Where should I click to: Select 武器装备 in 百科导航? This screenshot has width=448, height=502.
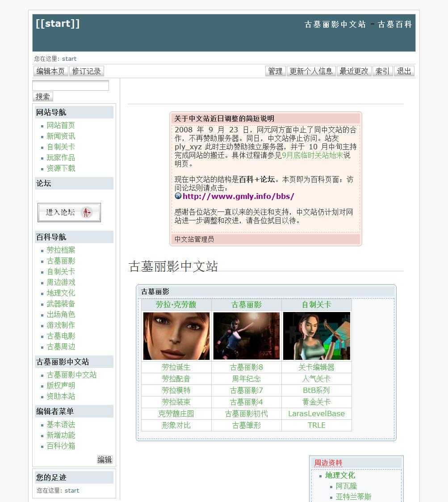[61, 304]
